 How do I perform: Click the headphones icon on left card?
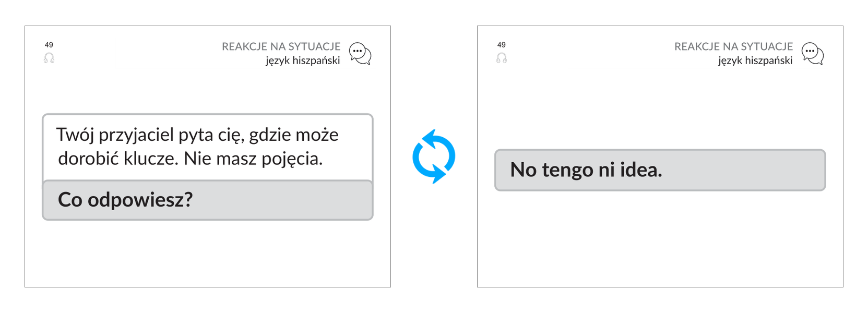coord(49,58)
